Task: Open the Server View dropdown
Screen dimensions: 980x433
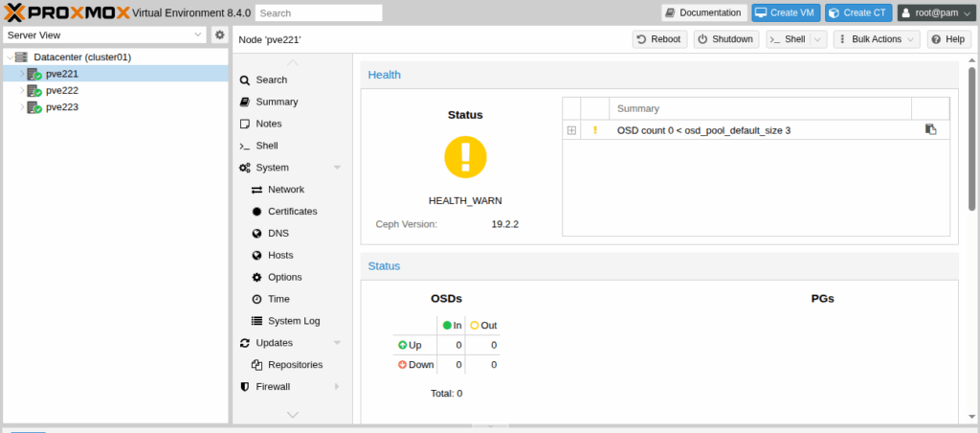Action: (x=198, y=35)
